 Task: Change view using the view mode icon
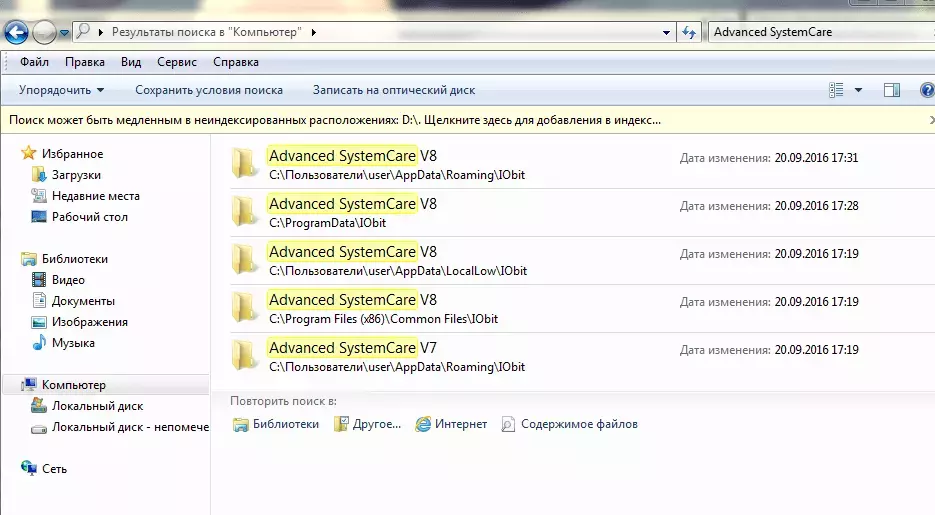(836, 90)
